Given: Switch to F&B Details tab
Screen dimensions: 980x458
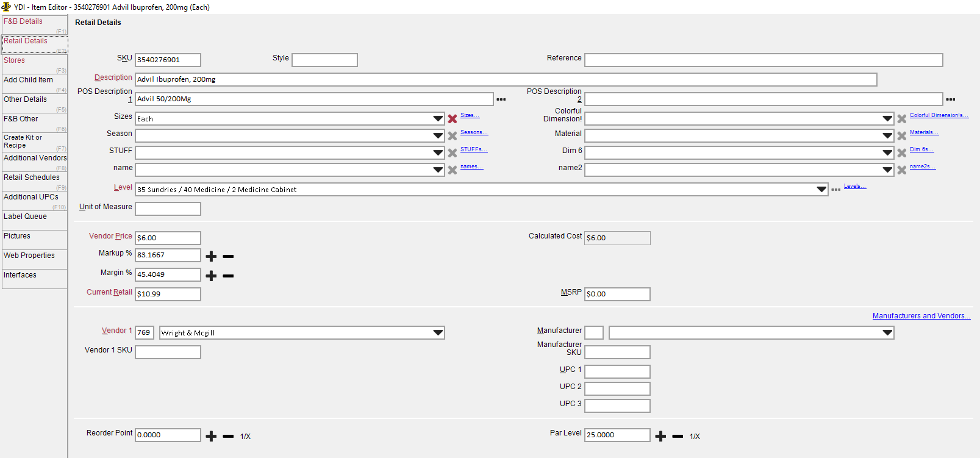Looking at the screenshot, I should (35, 25).
